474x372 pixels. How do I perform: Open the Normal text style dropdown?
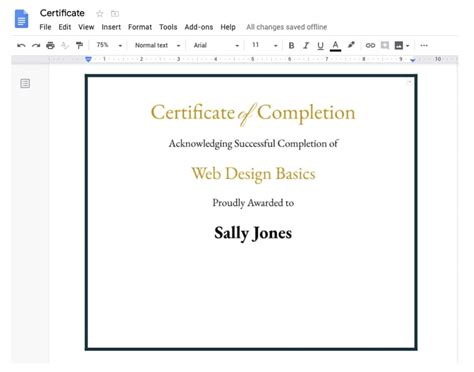coord(157,45)
